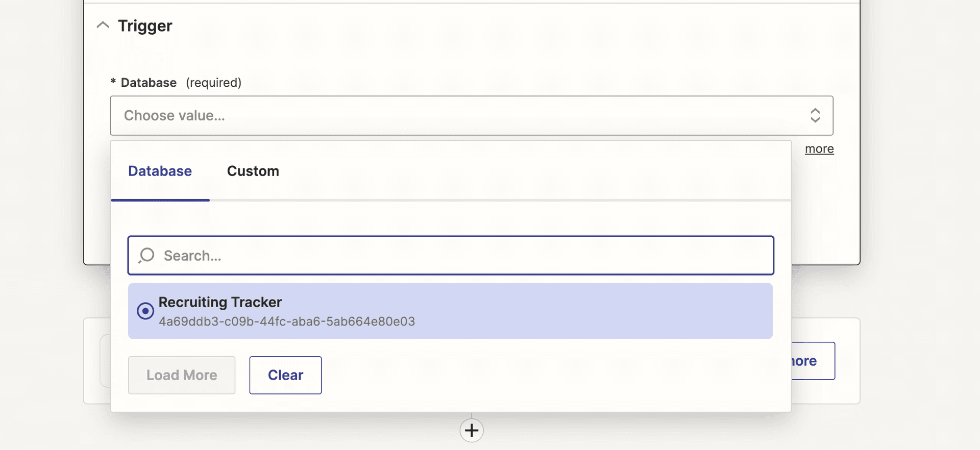Click the Trigger section heading
The image size is (980, 450).
[145, 26]
